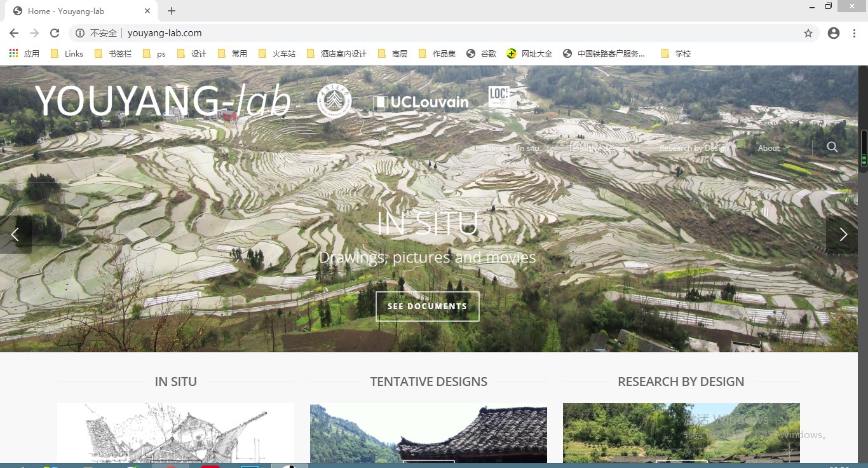Open the In Situ sketch thumbnail

(175, 433)
